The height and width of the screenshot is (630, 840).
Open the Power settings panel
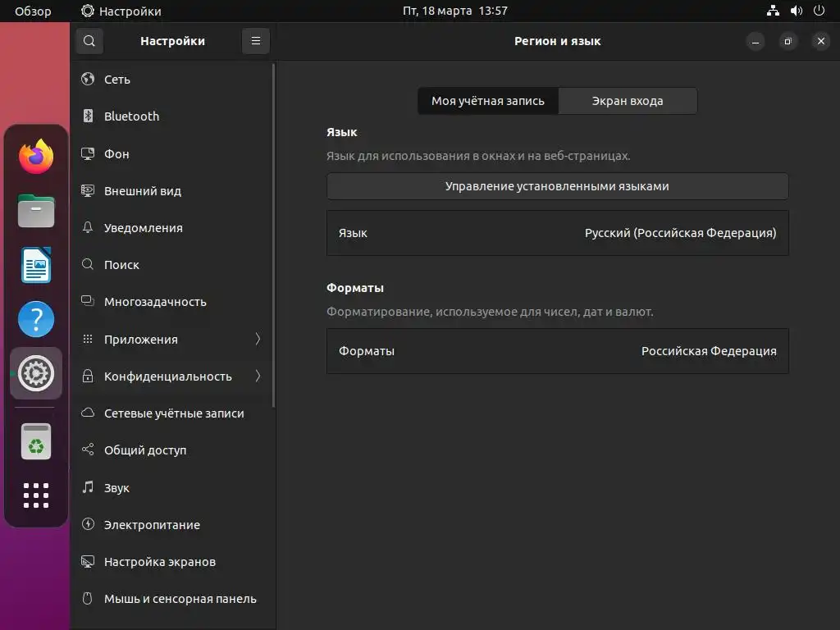(x=152, y=525)
